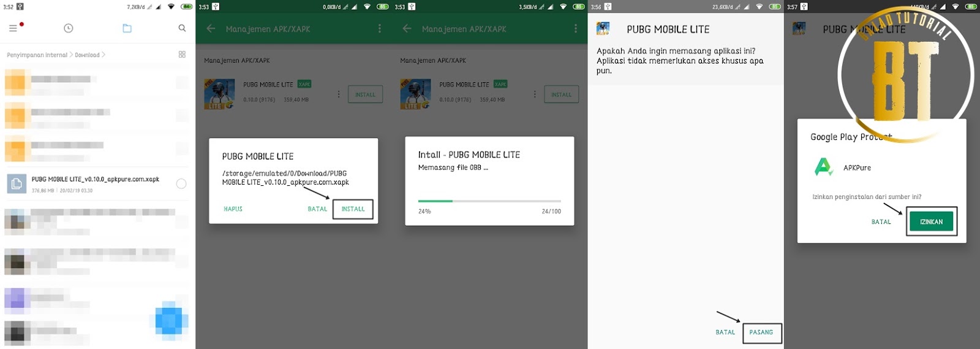Click the 24% OBB install progress bar

pyautogui.click(x=489, y=201)
